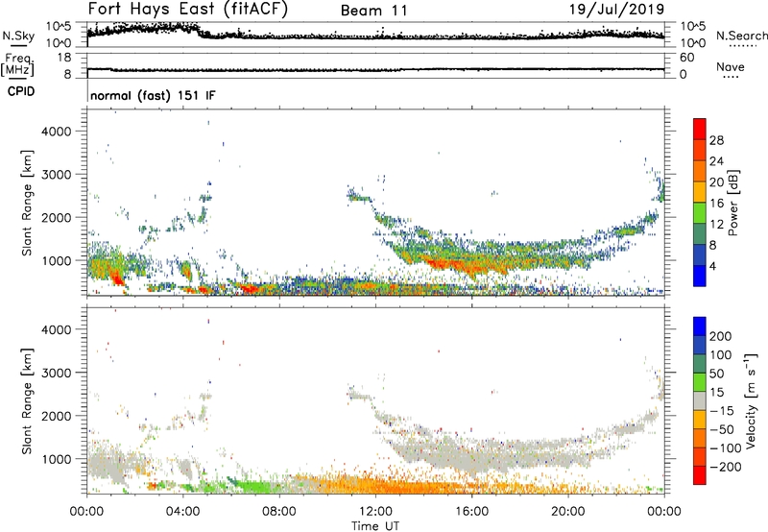Click the '4000' label on the power plot axis
This screenshot has height=532, width=768.
(56, 132)
